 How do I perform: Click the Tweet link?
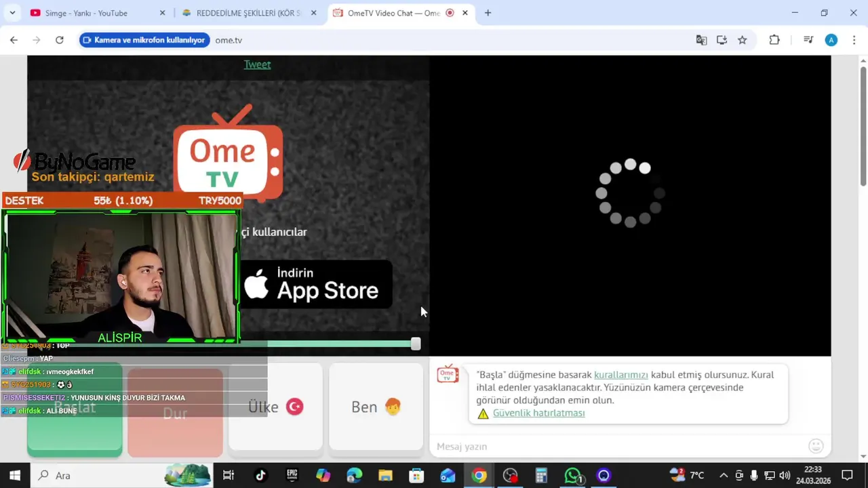pos(257,64)
